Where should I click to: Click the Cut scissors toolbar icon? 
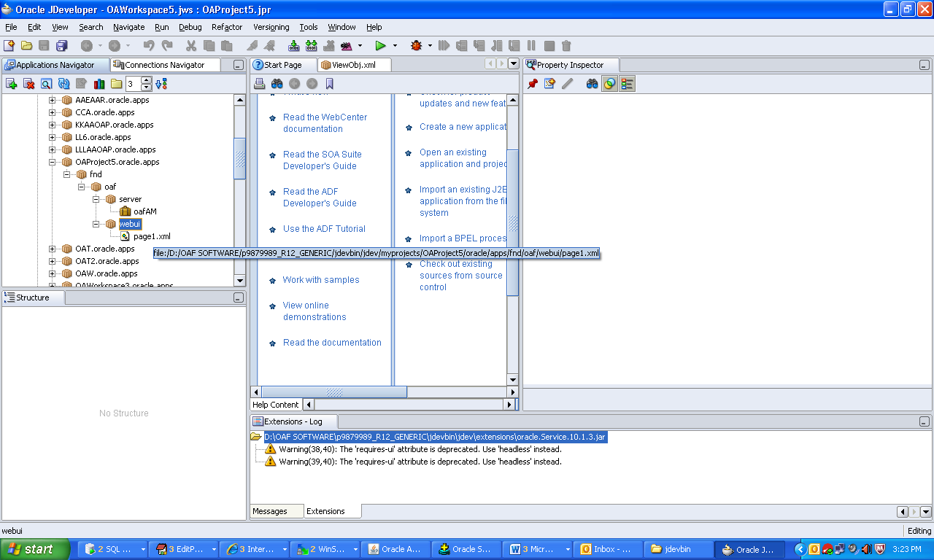pos(191,45)
